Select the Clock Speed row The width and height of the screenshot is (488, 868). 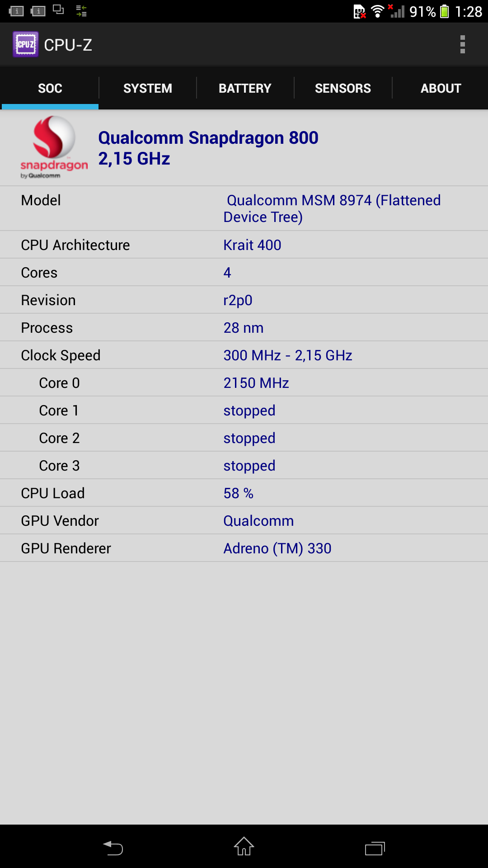pos(244,355)
